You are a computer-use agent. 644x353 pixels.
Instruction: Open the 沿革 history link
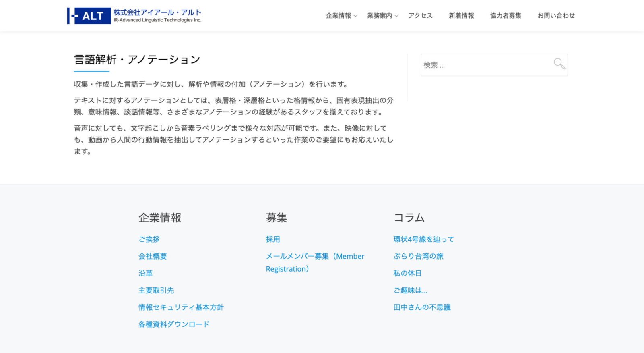(x=145, y=273)
